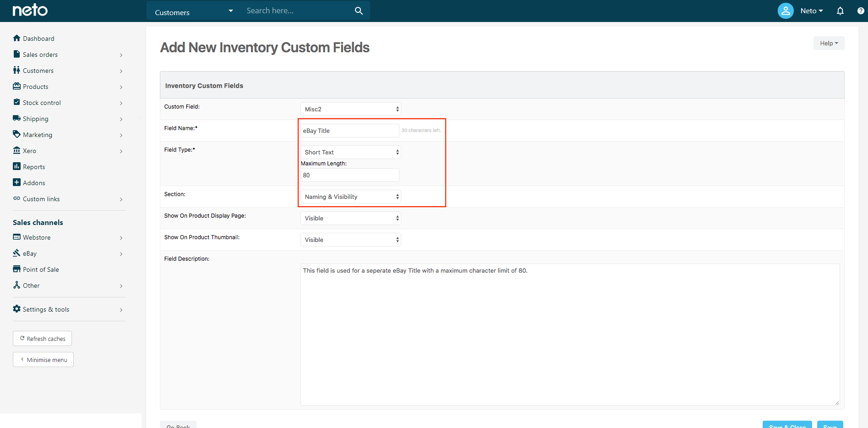This screenshot has width=868, height=428.
Task: Open the Field Type Short Text dropdown
Action: 351,152
